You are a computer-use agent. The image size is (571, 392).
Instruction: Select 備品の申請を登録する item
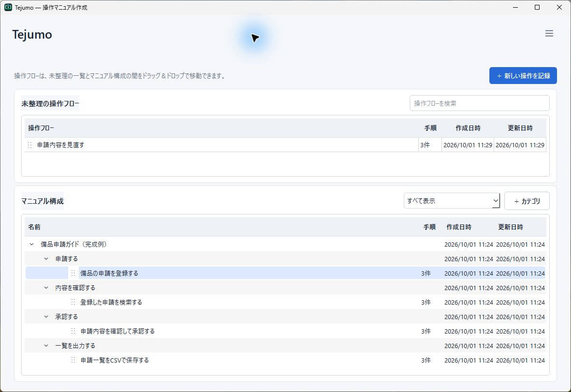click(x=285, y=273)
